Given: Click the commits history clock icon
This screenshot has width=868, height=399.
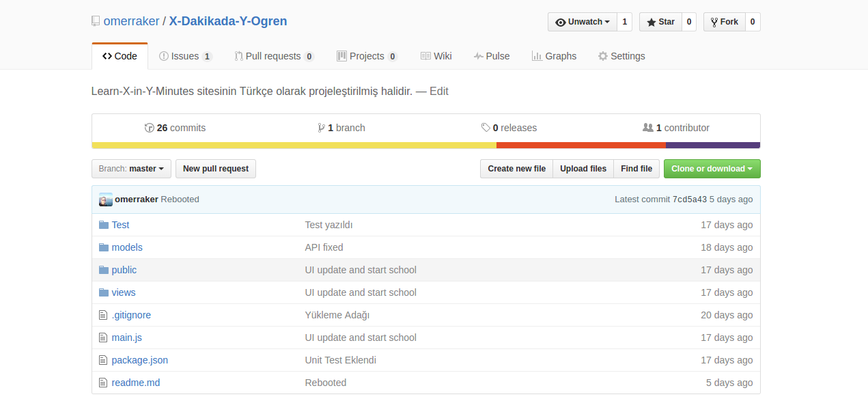Looking at the screenshot, I should pyautogui.click(x=150, y=128).
